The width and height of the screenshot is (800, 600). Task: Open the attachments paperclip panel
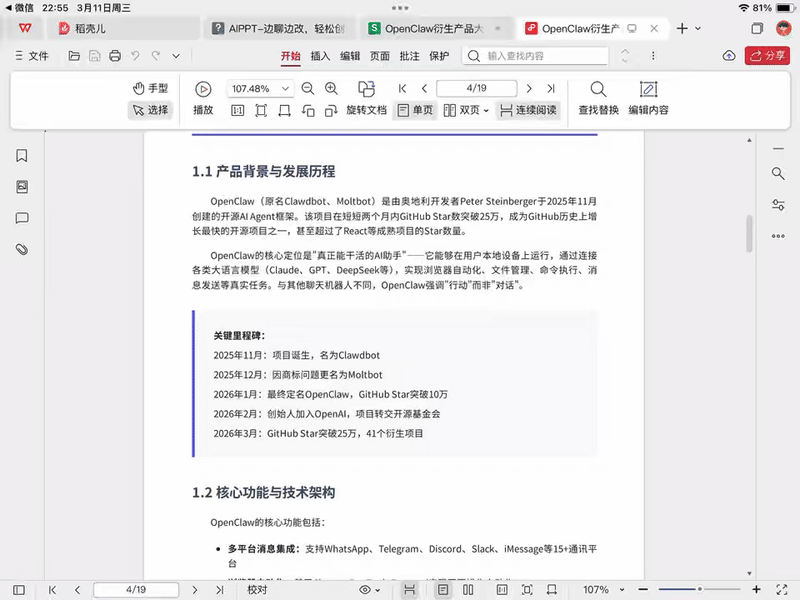(x=22, y=249)
